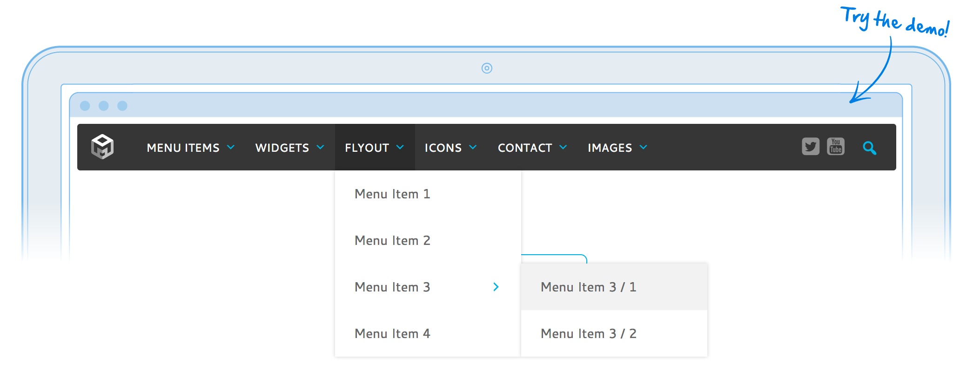Click the search magnifier icon
Viewport: 980px width, 379px height.
[869, 148]
